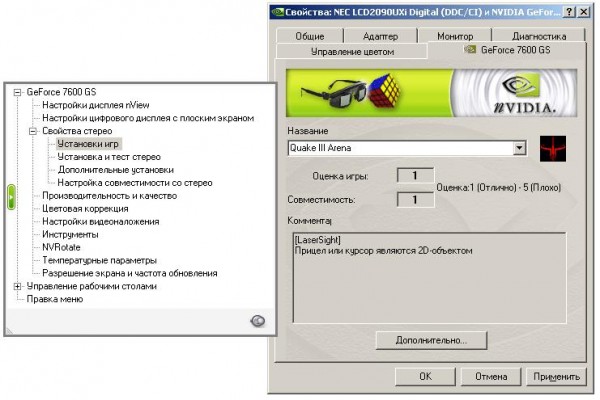Confirm with the OK button
The width and height of the screenshot is (600, 400).
425,377
